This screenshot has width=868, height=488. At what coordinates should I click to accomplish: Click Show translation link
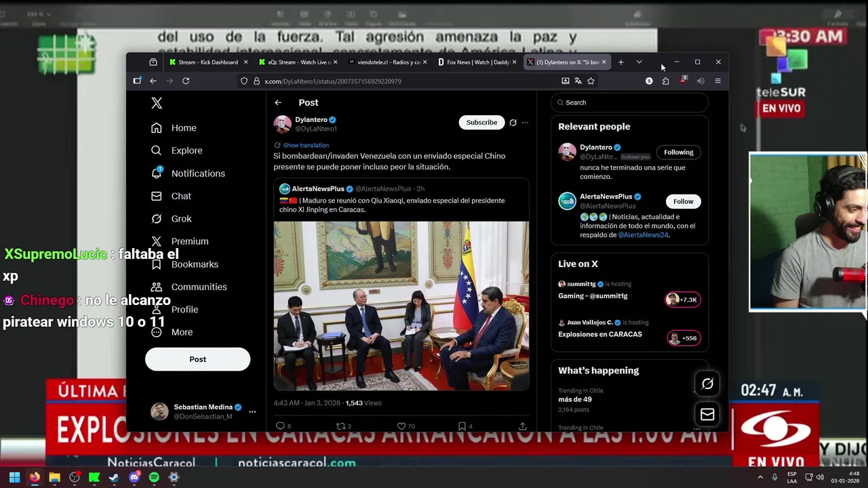[306, 145]
